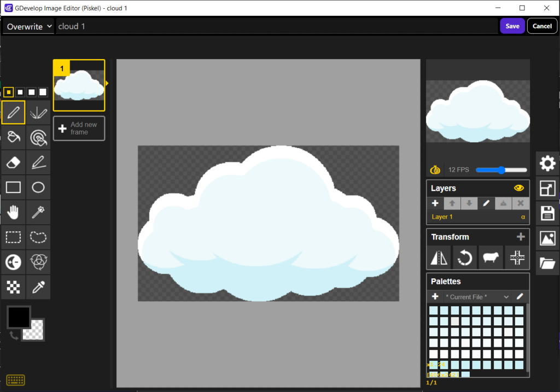This screenshot has width=560, height=392.
Task: Click Add new frame
Action: pyautogui.click(x=79, y=128)
